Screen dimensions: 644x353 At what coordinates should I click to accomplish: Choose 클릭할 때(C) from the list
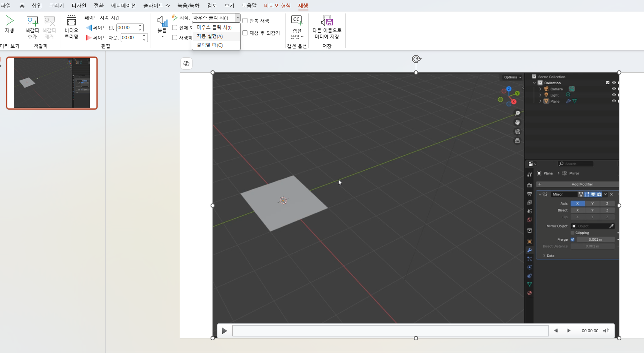[x=216, y=45]
